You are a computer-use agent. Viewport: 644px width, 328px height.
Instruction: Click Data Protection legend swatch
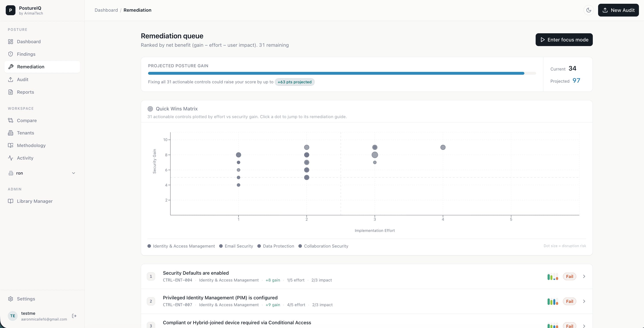point(259,246)
